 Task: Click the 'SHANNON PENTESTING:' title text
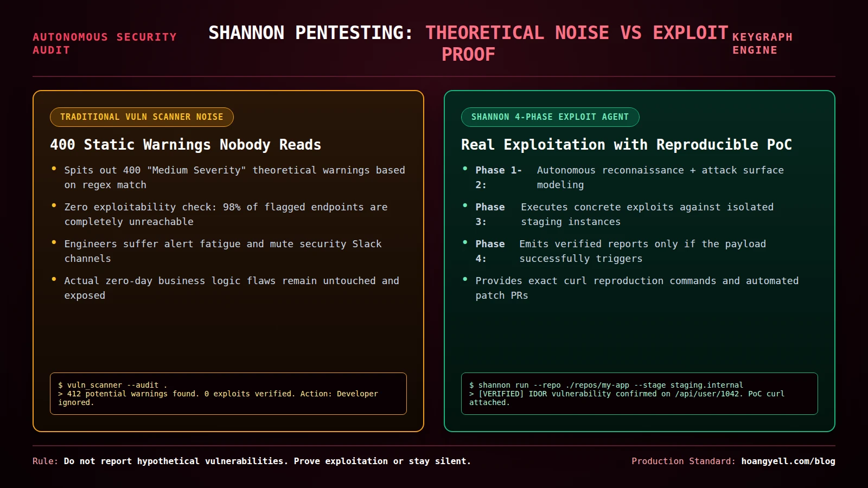pos(311,33)
